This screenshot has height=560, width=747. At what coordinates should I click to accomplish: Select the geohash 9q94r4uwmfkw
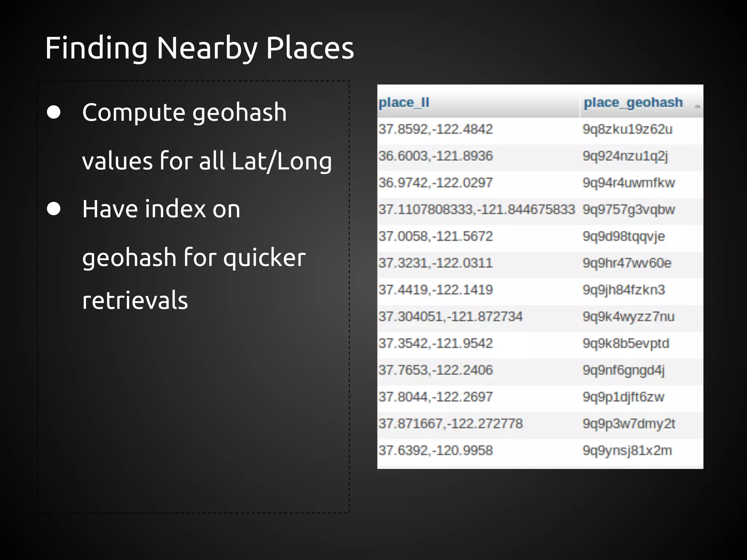coord(629,183)
